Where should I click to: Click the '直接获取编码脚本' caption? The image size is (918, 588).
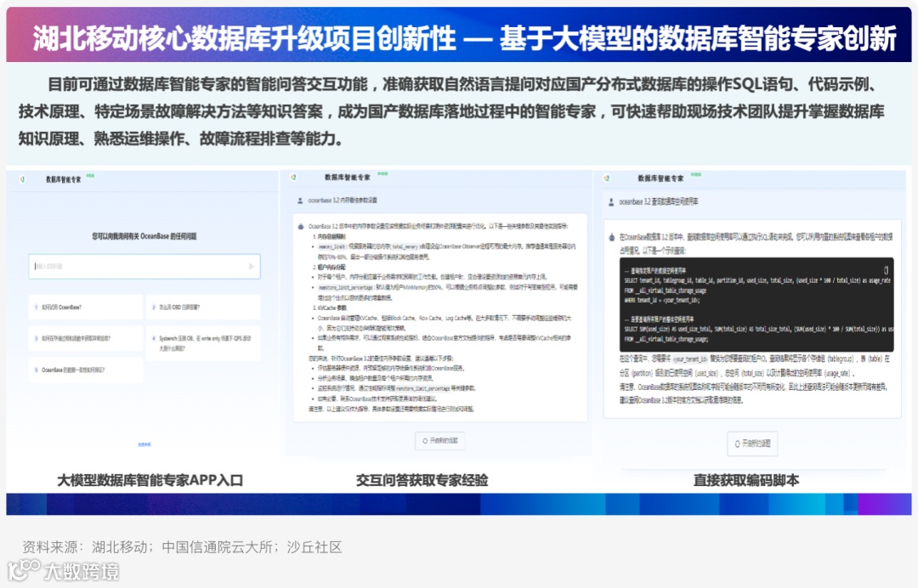click(746, 480)
